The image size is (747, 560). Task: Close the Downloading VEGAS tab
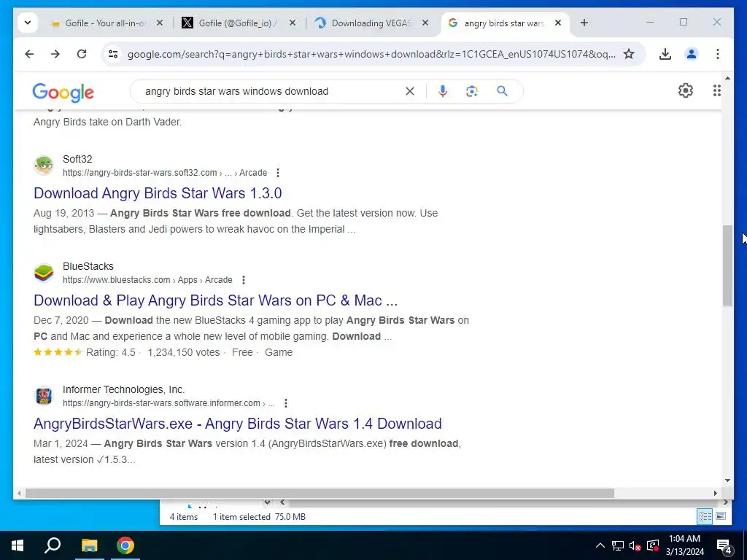point(425,23)
